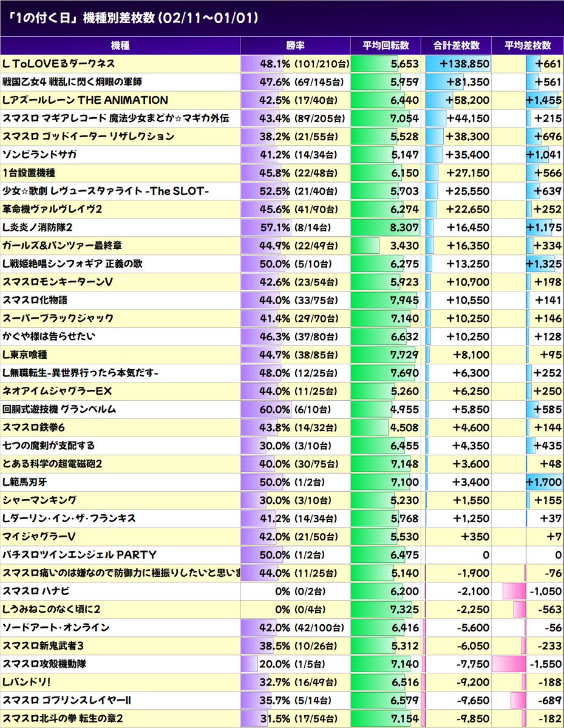Click スマスロ鉄拳6 machine name
Viewport: 564px width, 728px height.
tap(33, 427)
